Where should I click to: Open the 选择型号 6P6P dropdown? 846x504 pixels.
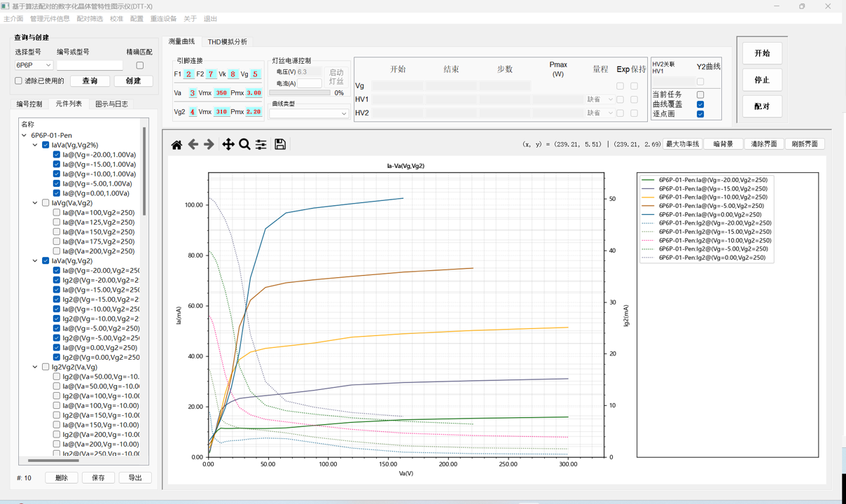click(x=34, y=65)
